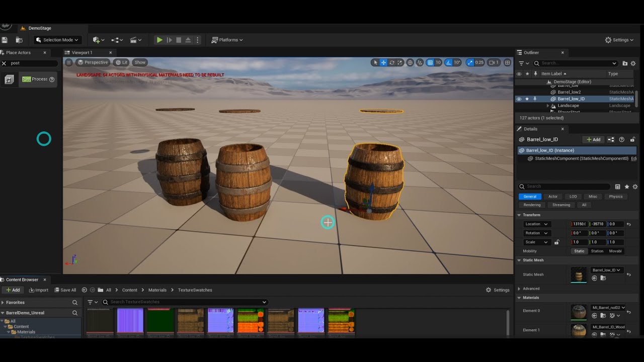Viewport: 644px width, 362px height.
Task: Expand the Advanced section in Details
Action: 519,289
